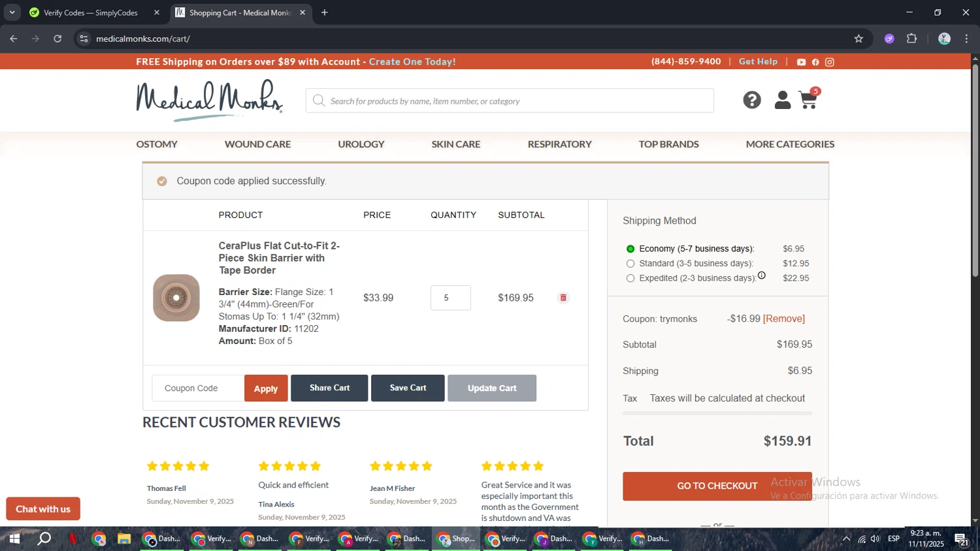
Task: Go back with browser back arrow
Action: (x=14, y=39)
